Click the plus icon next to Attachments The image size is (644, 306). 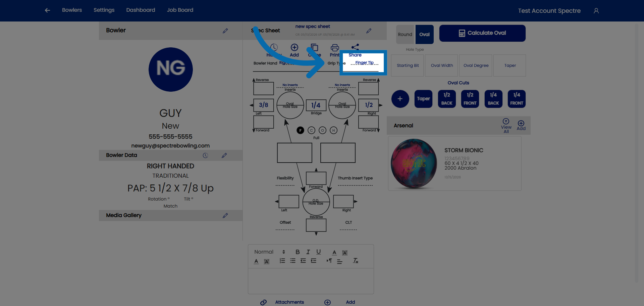[327, 302]
